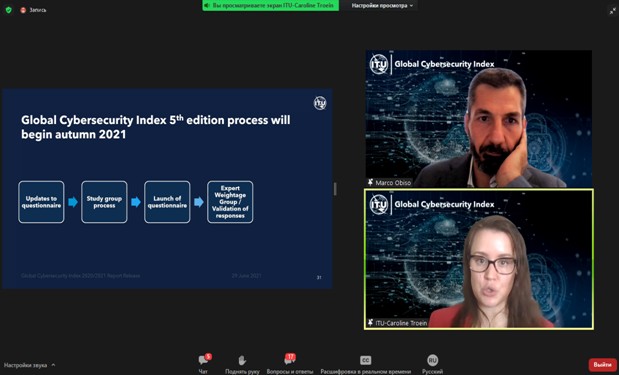Click the pin icon beside ITU-Caroline Troein
Image resolution: width=619 pixels, height=375 pixels.
coord(370,323)
